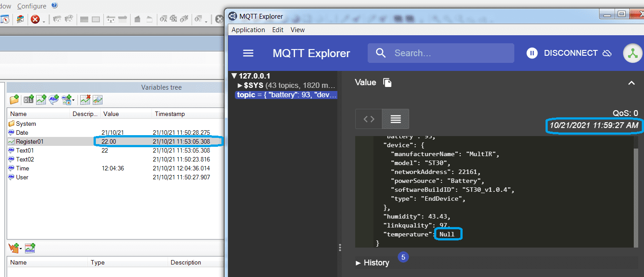This screenshot has width=644, height=277.
Task: Add a new folder in Variables tree
Action: pos(14,99)
